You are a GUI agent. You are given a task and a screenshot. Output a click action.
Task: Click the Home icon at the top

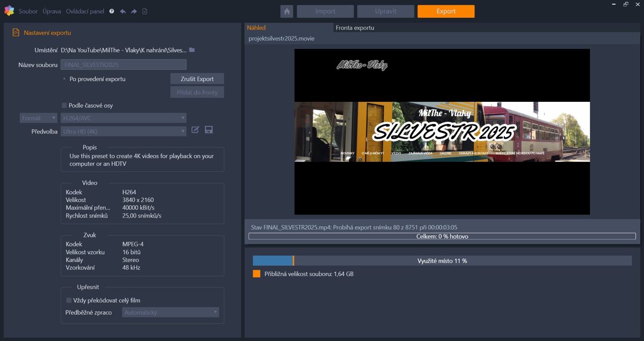(x=287, y=11)
